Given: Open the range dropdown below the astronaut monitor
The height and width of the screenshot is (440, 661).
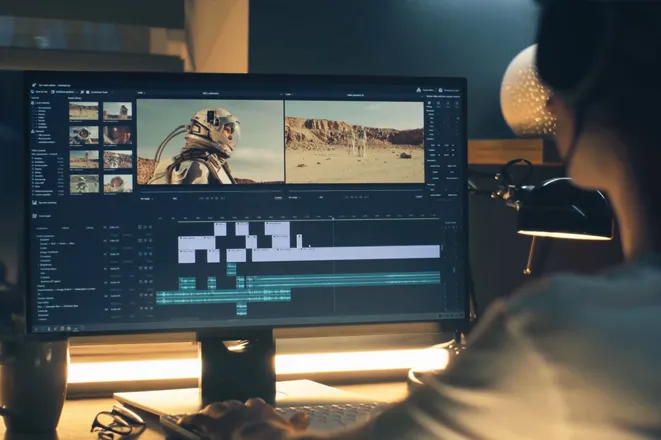Looking at the screenshot, I should 148,199.
